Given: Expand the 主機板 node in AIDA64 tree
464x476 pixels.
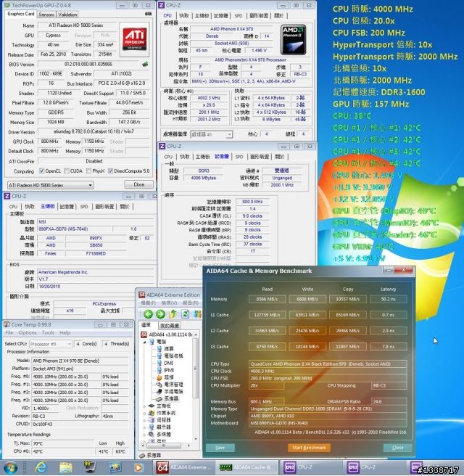Looking at the screenshot, I should pos(145,406).
